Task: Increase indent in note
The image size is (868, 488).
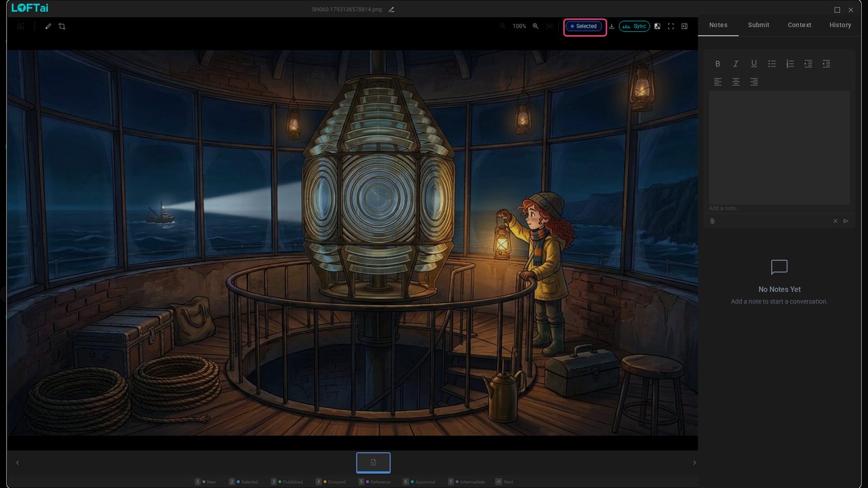Action: tap(808, 64)
